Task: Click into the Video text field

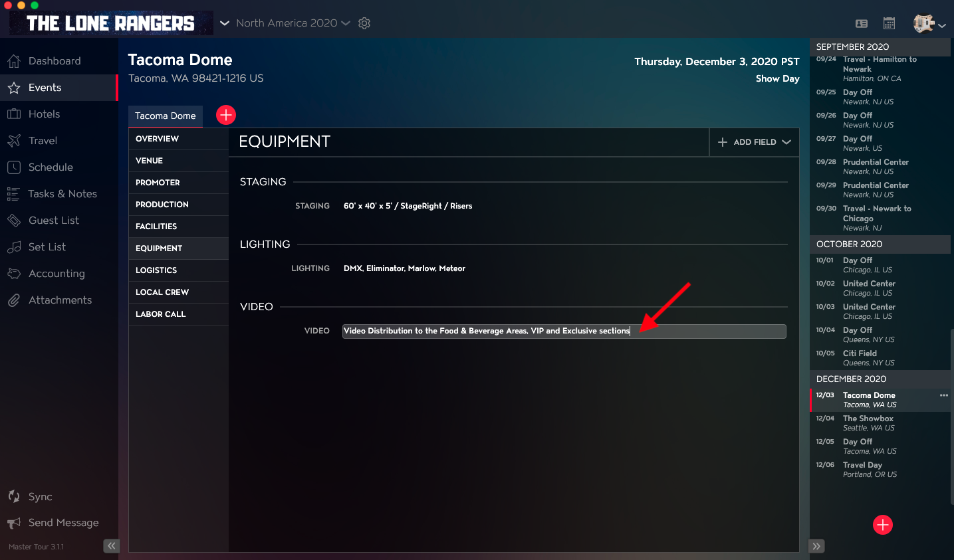Action: pyautogui.click(x=564, y=331)
